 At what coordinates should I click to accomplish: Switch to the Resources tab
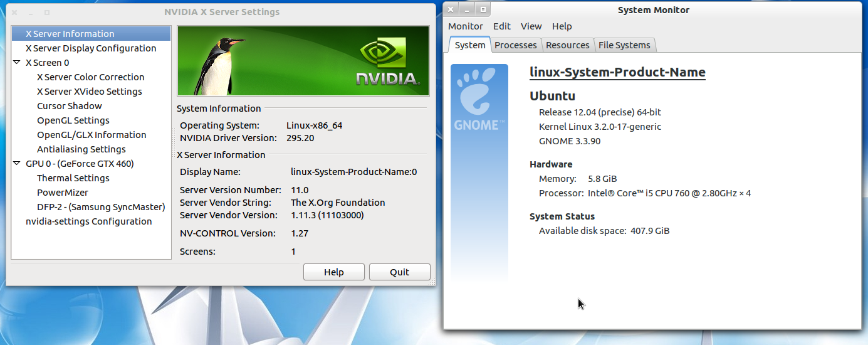tap(568, 45)
